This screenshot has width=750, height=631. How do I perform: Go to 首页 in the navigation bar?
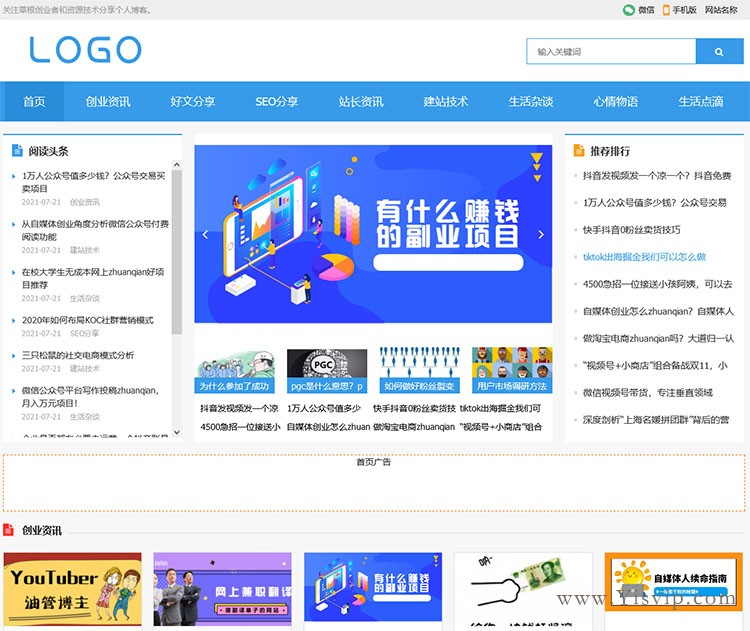coord(34,101)
